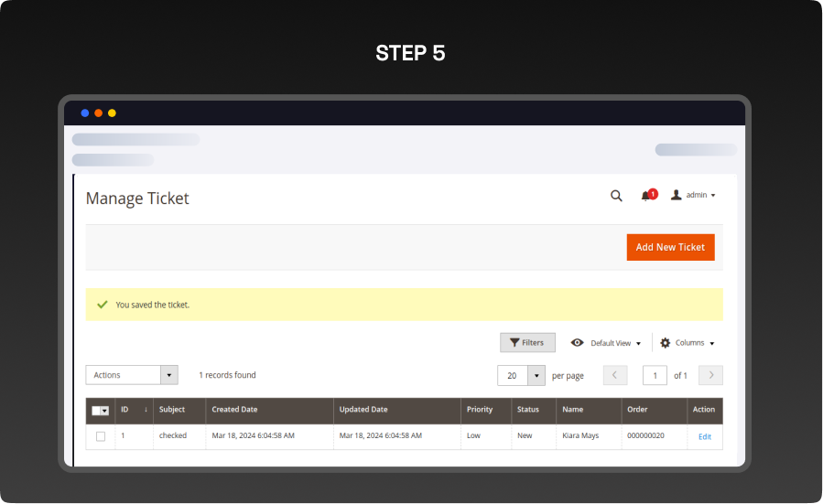
Task: Sort by the Priority column header
Action: [x=480, y=410]
